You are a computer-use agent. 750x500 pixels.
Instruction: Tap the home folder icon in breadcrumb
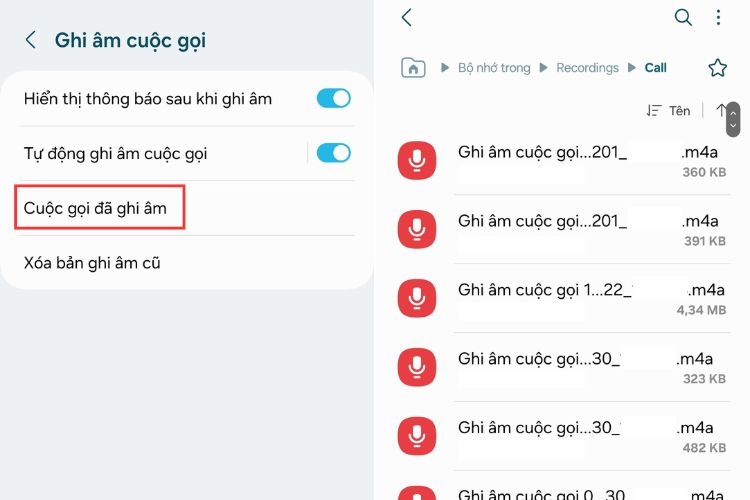click(413, 67)
